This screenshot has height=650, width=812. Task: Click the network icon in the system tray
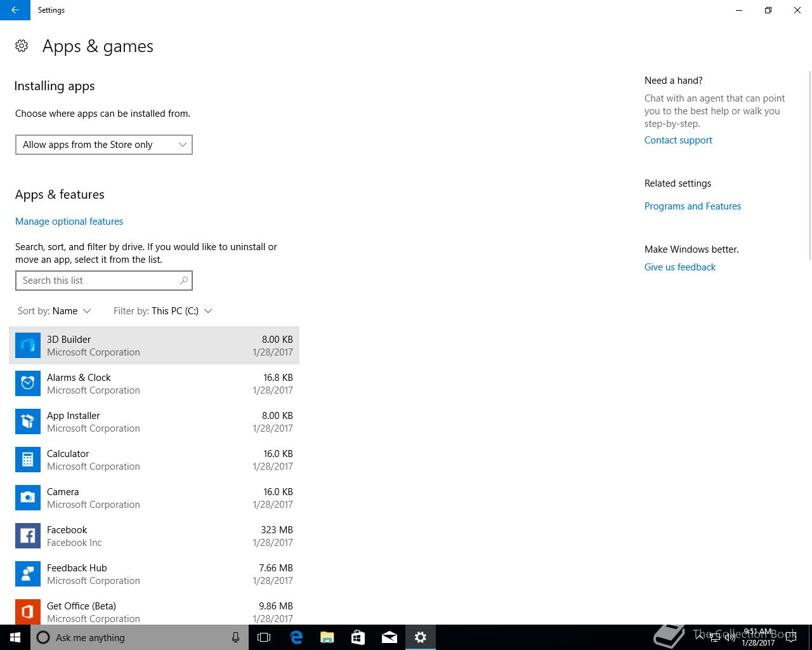click(x=714, y=637)
